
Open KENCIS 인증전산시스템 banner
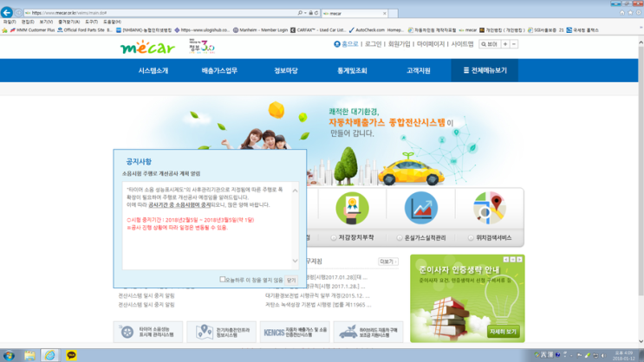[295, 332]
